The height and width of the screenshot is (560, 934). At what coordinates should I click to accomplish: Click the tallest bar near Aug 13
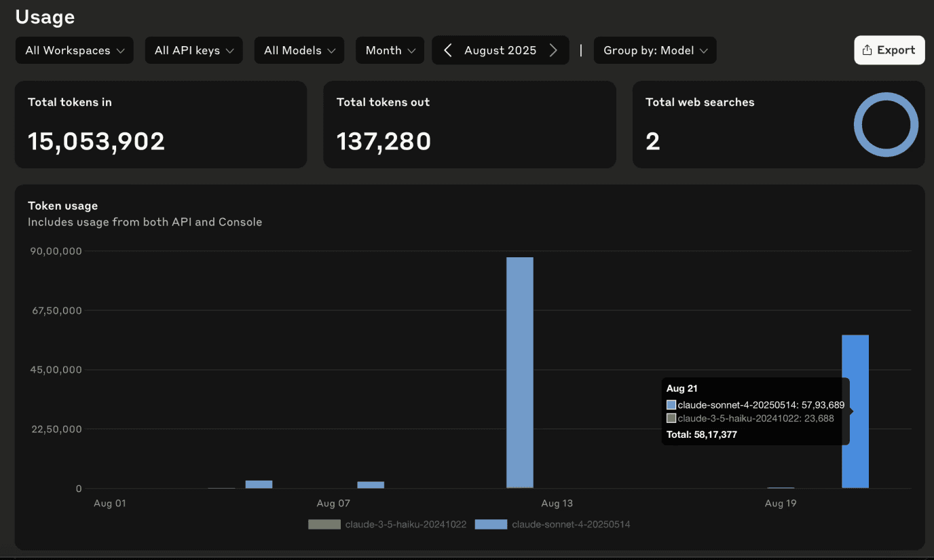tap(519, 373)
